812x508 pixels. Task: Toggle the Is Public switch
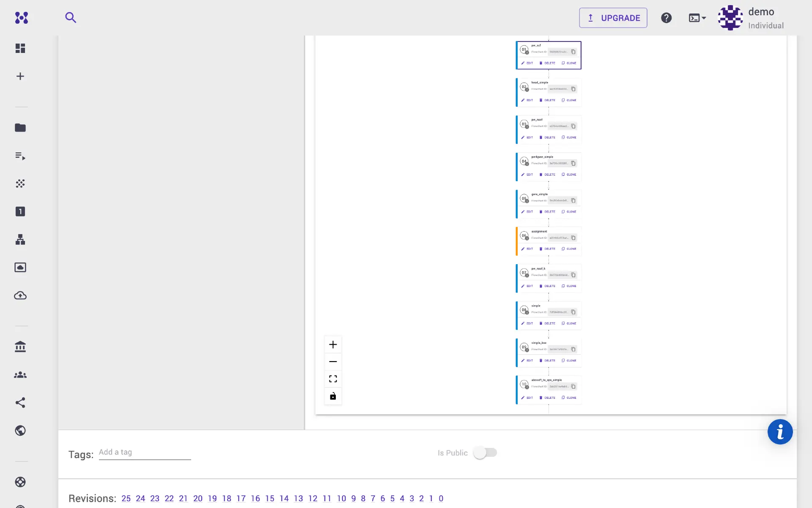pyautogui.click(x=485, y=453)
